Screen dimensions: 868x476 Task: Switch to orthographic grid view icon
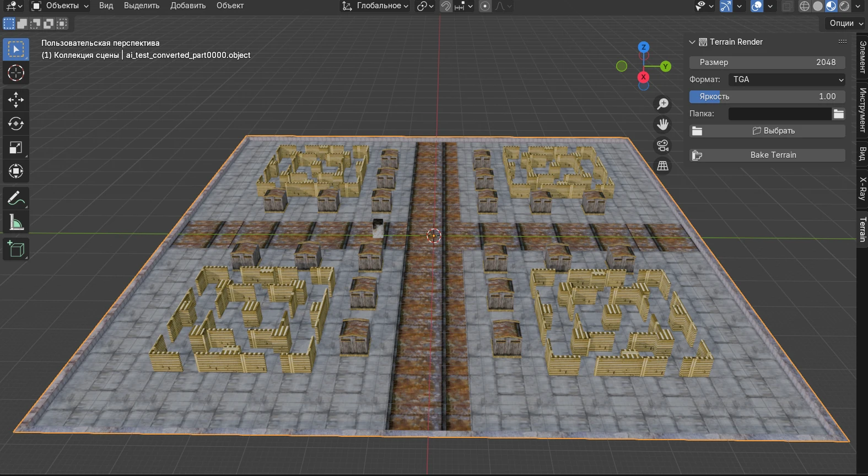662,165
